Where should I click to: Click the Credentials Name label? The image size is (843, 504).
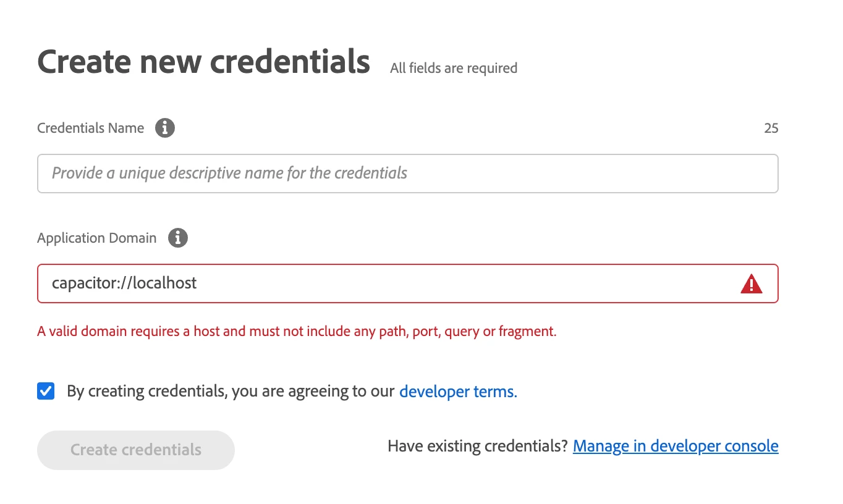pos(90,128)
